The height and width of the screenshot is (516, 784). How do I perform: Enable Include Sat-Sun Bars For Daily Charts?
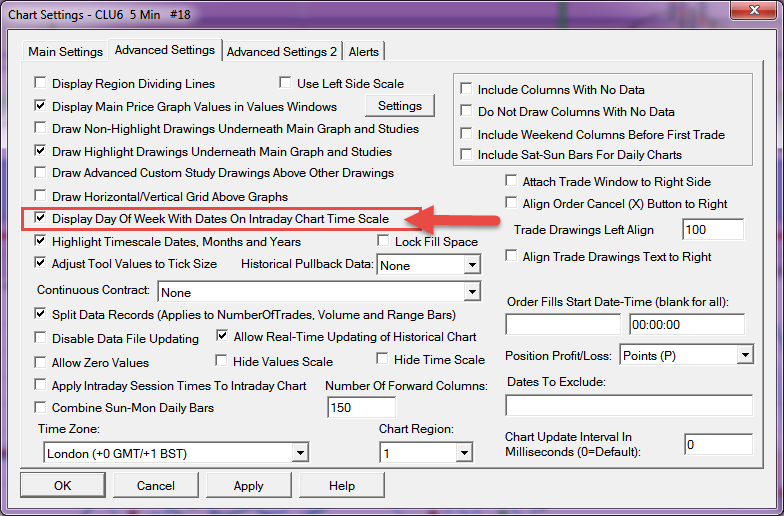coord(466,154)
